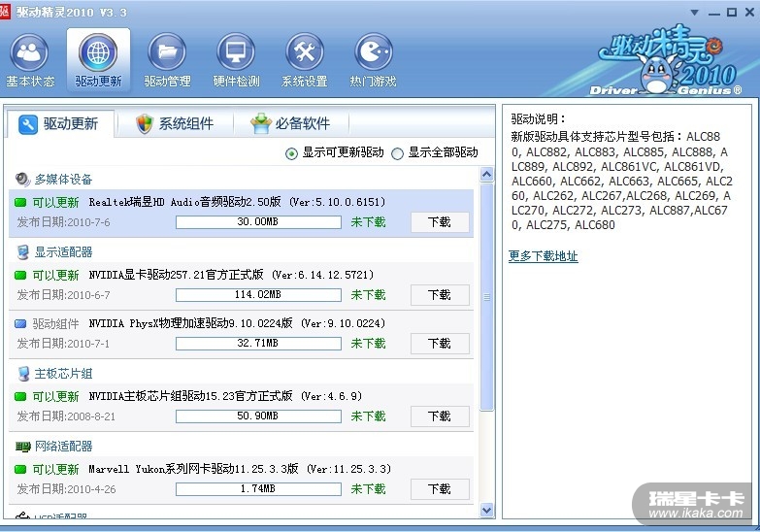Click blue component icon of PhysX driver

pos(20,323)
